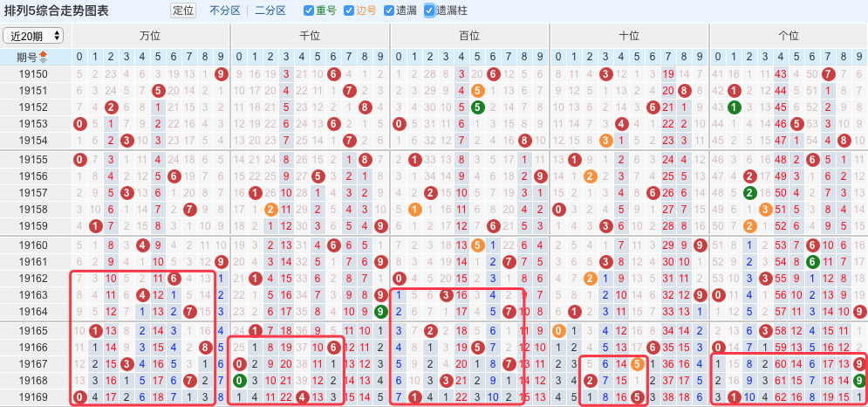Click the missing count 24 in 万位 row 19151

pos(112,90)
